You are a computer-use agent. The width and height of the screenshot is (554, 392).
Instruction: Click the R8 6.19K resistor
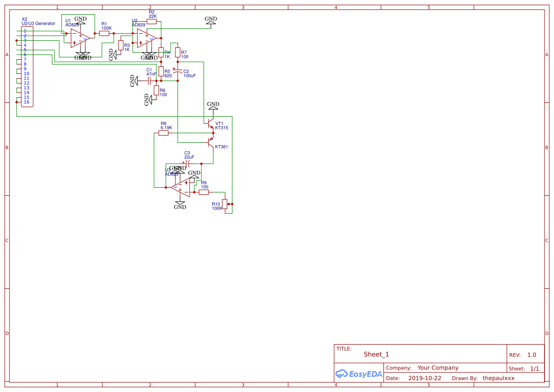163,133
